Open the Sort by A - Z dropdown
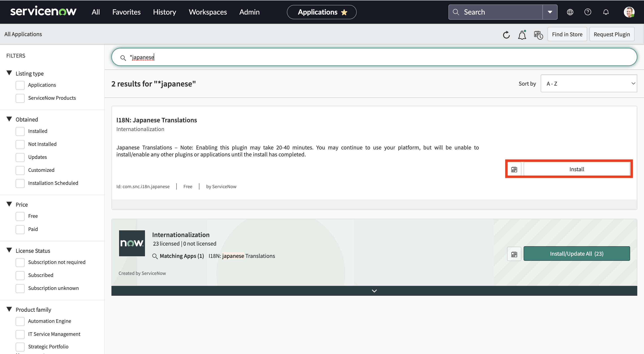The width and height of the screenshot is (644, 354). click(x=589, y=84)
